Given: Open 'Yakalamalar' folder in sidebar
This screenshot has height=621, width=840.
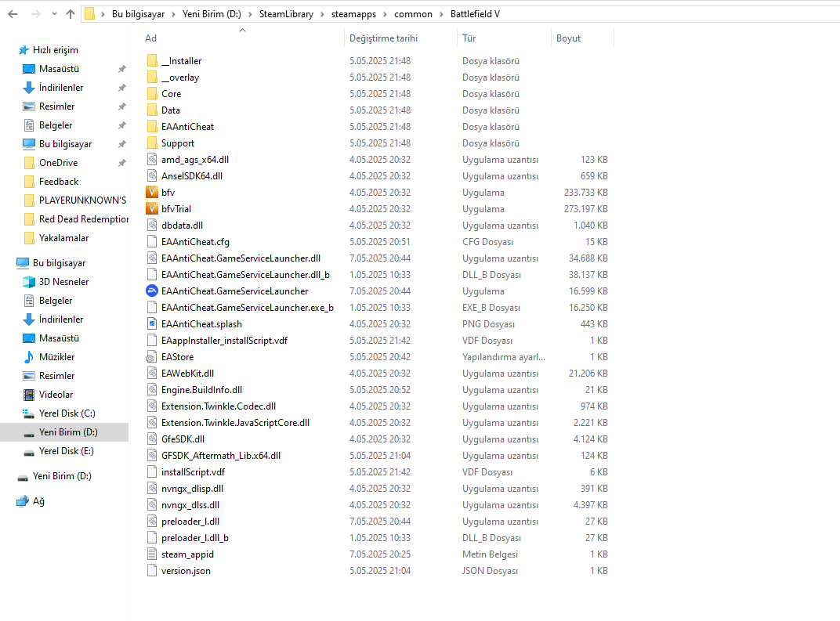Looking at the screenshot, I should [x=63, y=238].
